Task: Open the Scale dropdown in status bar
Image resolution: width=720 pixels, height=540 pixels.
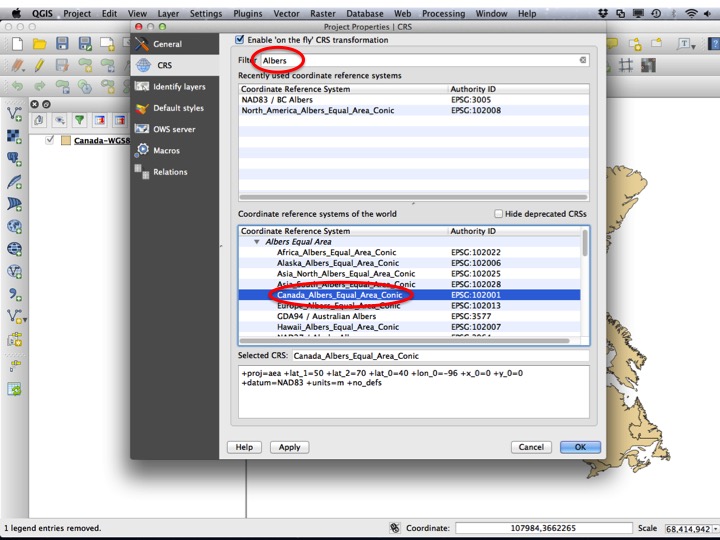Action: click(x=715, y=529)
